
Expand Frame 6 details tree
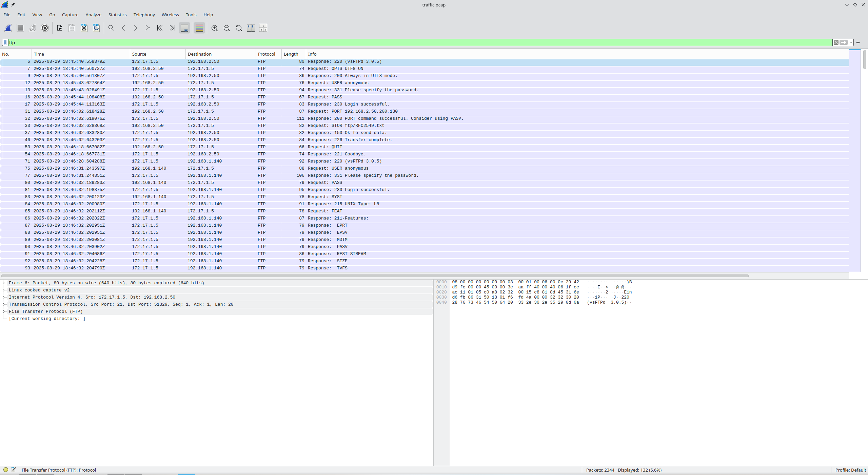click(x=4, y=283)
